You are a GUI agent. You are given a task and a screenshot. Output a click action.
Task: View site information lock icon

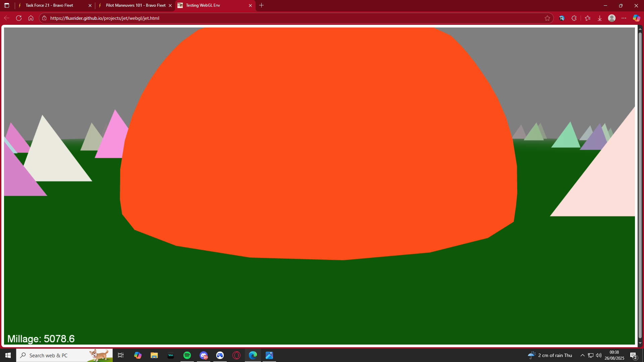coord(44,18)
